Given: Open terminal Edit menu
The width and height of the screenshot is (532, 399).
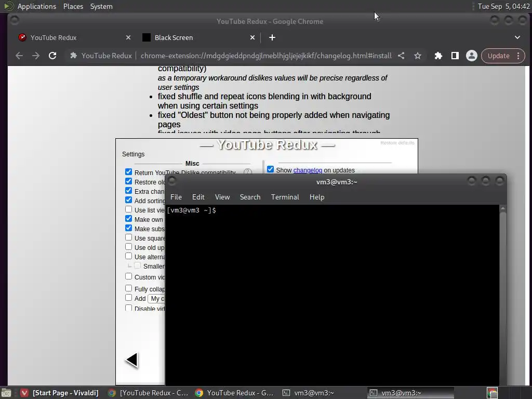Looking at the screenshot, I should (198, 197).
